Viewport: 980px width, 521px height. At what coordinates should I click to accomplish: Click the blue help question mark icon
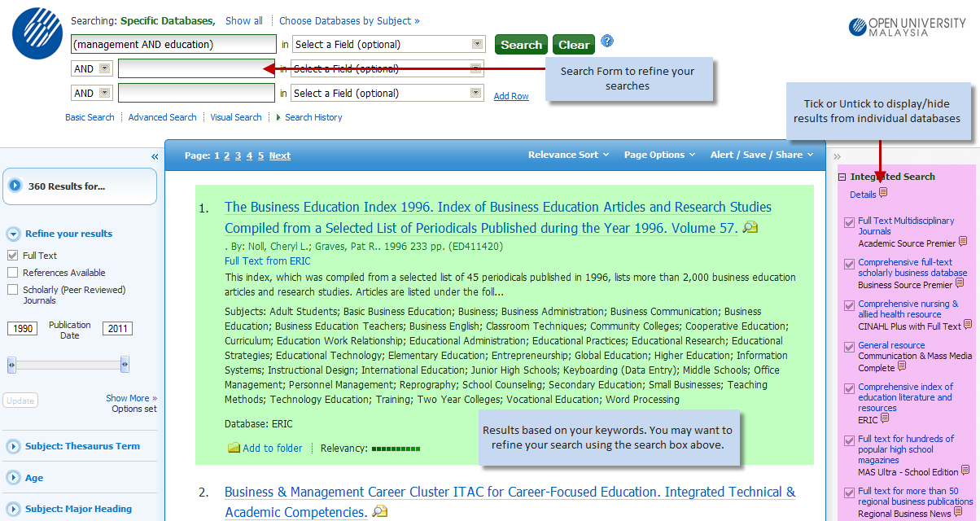tap(606, 42)
